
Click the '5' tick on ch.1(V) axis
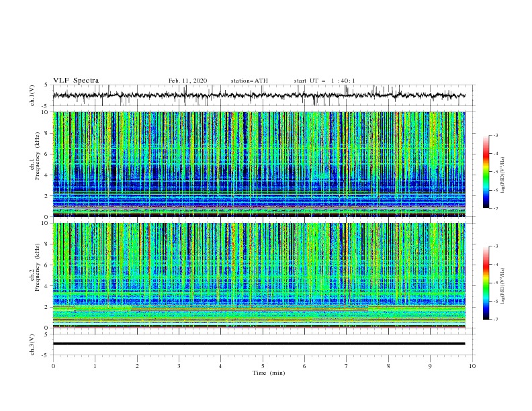point(47,85)
